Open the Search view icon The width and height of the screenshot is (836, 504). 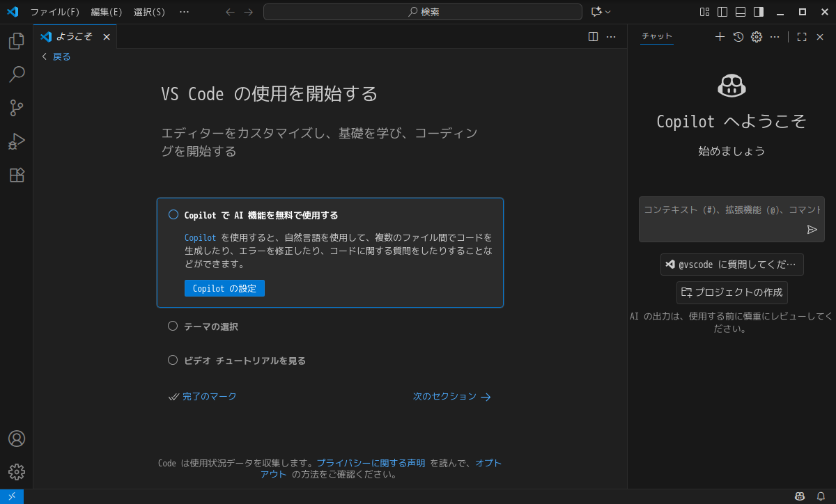[x=17, y=74]
